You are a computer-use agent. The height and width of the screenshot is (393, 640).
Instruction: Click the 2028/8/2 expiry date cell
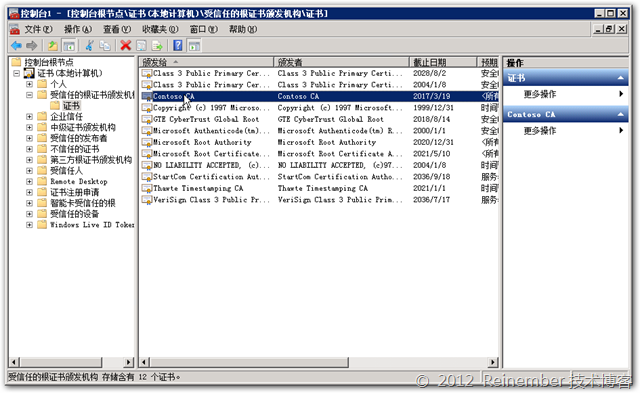[x=429, y=73]
